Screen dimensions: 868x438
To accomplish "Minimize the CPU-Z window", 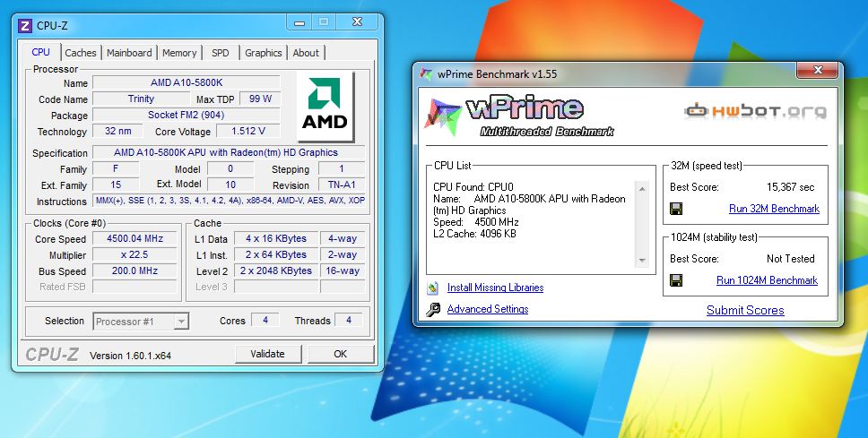I will pyautogui.click(x=299, y=22).
